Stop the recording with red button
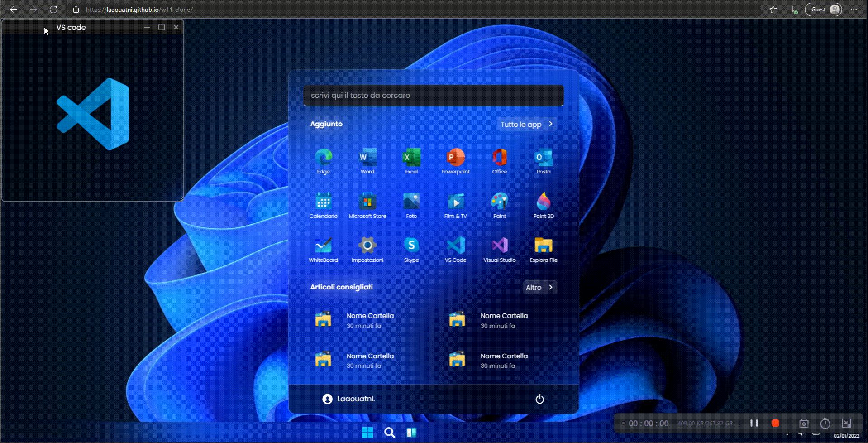The height and width of the screenshot is (443, 868). pos(775,423)
